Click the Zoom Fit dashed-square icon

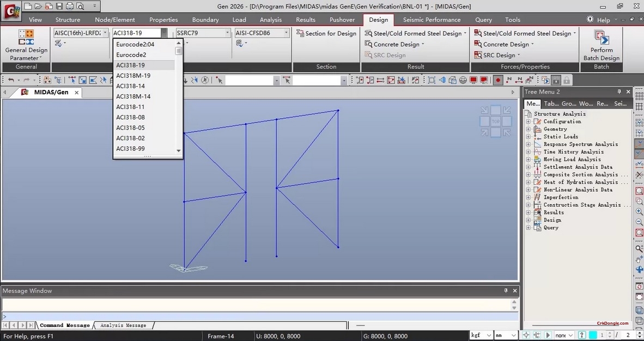(x=432, y=80)
